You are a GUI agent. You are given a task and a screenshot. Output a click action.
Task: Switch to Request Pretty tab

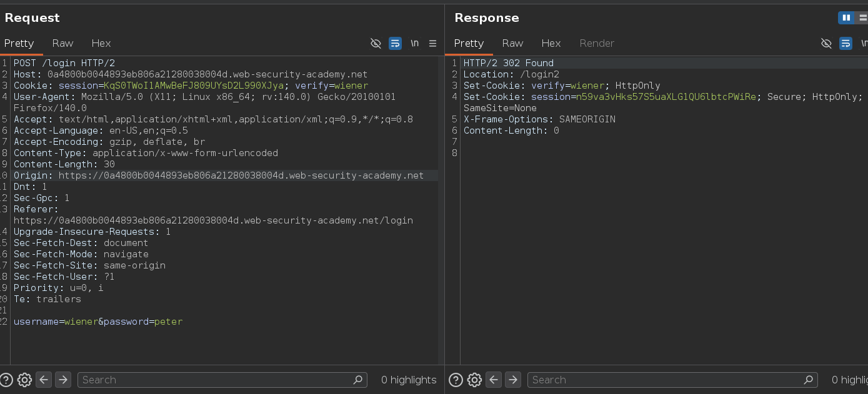(x=19, y=43)
